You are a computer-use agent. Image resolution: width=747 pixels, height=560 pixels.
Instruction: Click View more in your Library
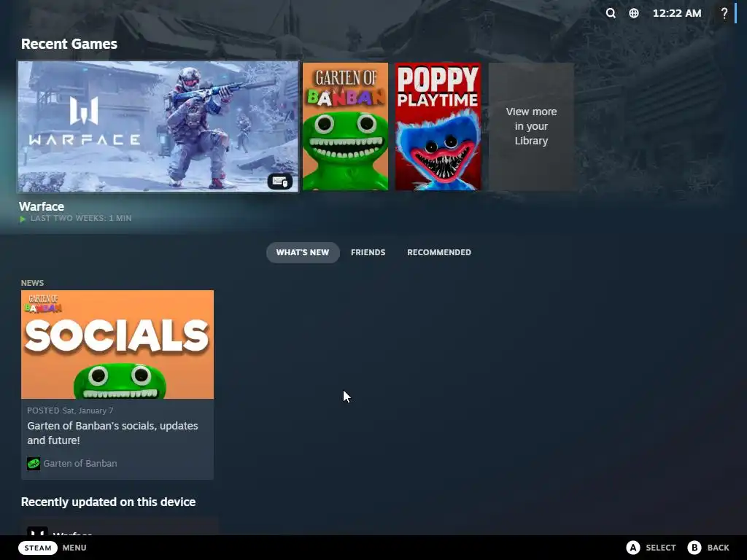[x=531, y=127]
